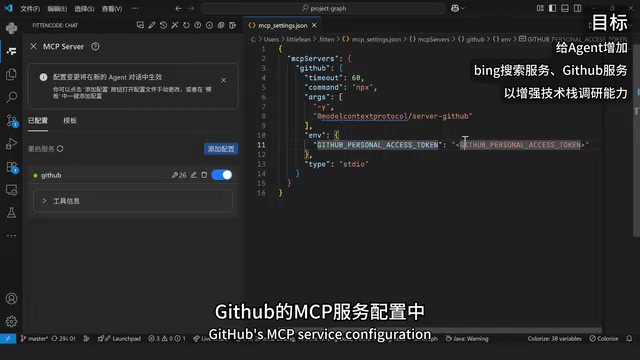Open the Search view
This screenshot has width=640, height=360.
point(11,97)
